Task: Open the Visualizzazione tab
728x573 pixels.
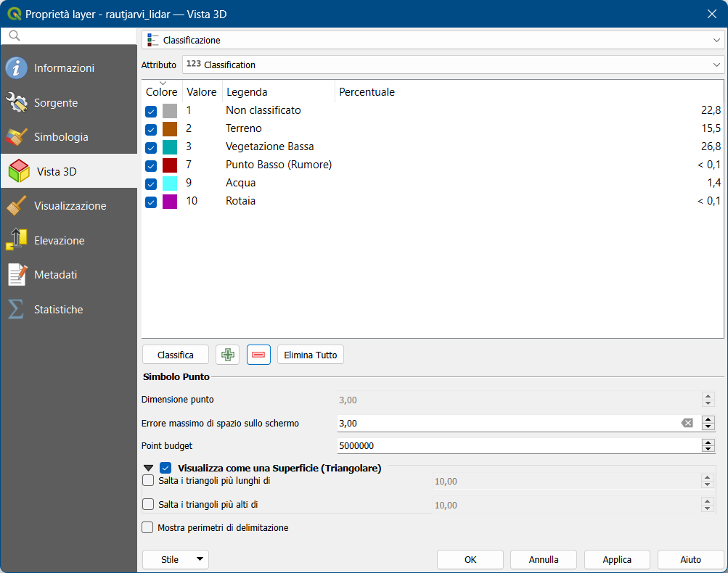Action: pos(69,205)
